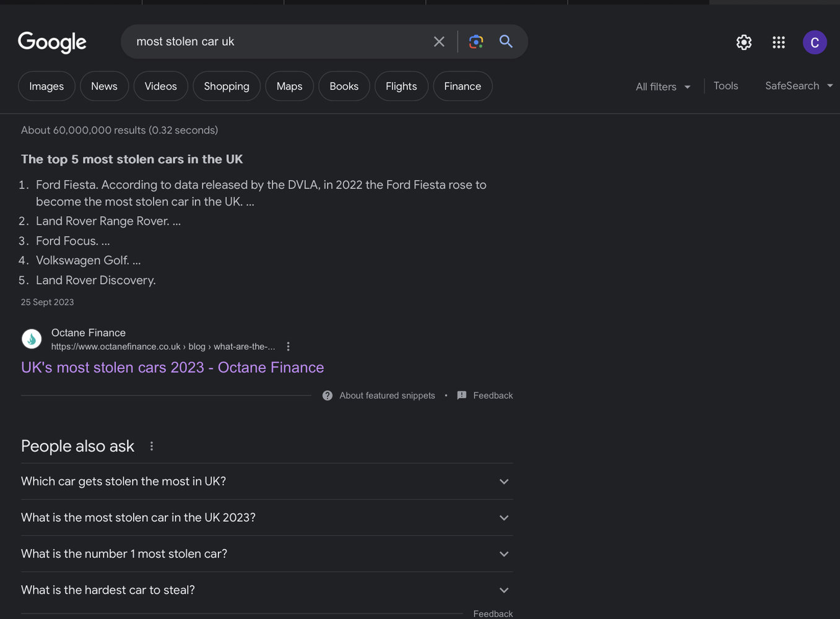This screenshot has width=840, height=619.
Task: Click the heading 'The top 5 most stolen cars in the UK'
Action: click(132, 159)
